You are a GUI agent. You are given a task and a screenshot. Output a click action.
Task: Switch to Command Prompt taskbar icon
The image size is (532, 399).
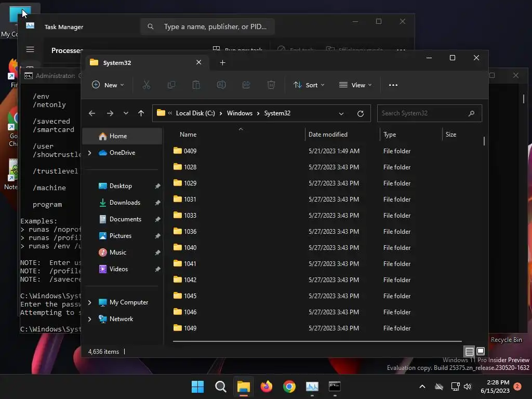[335, 387]
